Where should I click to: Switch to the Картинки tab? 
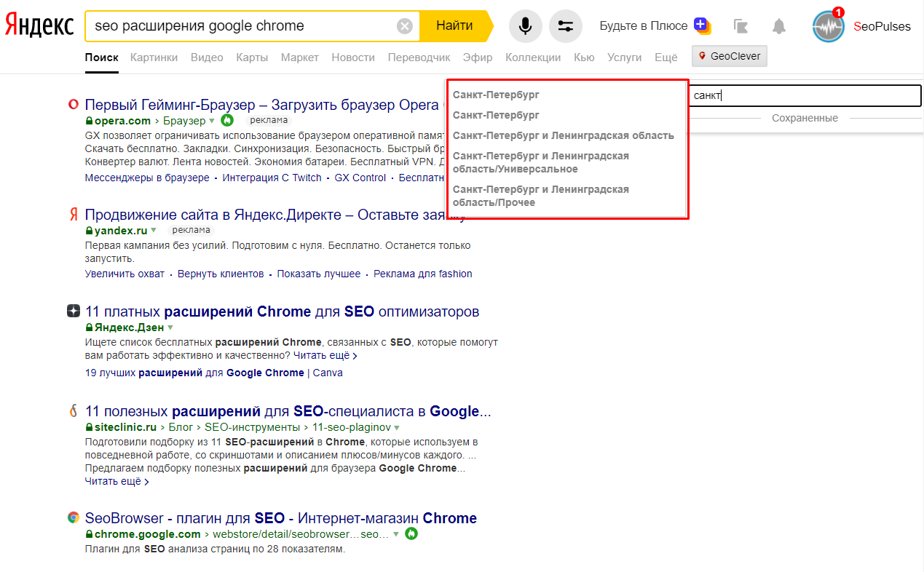point(154,57)
